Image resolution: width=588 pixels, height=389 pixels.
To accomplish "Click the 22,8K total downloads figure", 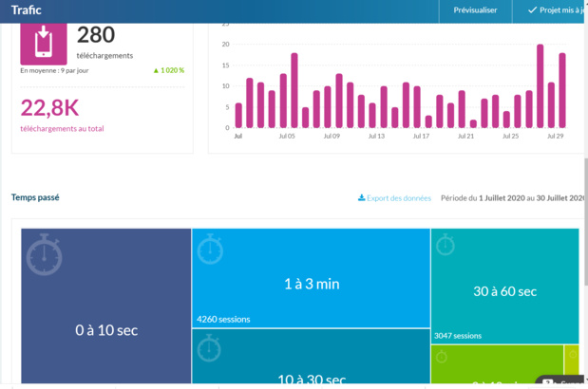I will point(48,107).
